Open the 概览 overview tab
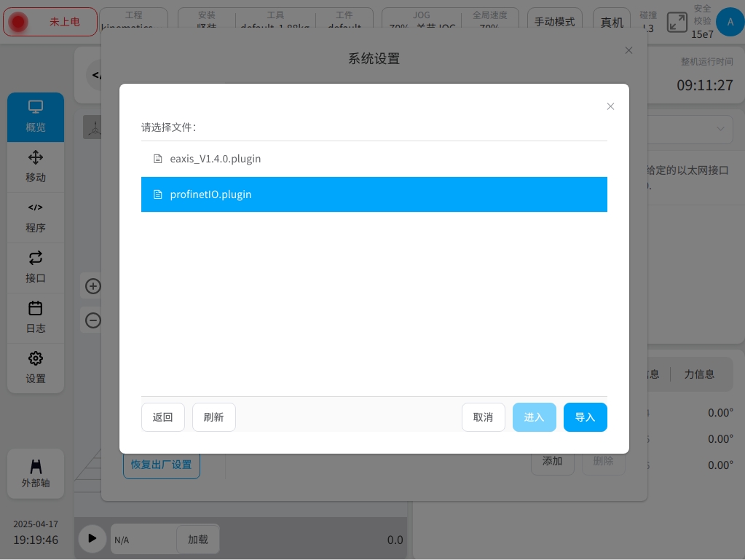745x560 pixels. (36, 117)
